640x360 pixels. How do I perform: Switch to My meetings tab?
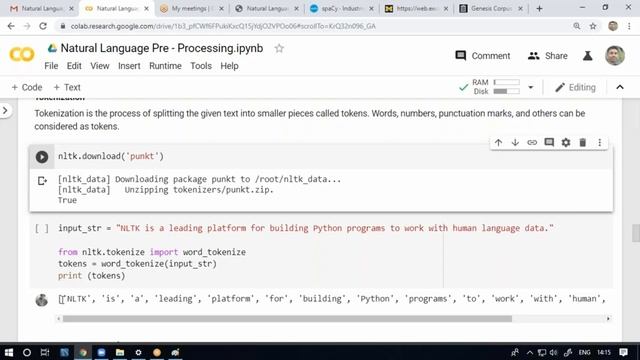point(192,9)
